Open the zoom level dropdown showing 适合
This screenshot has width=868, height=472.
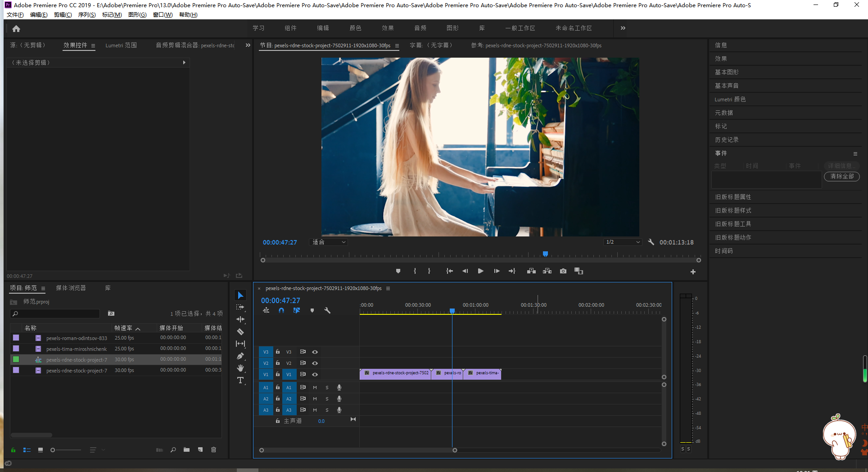(329, 242)
